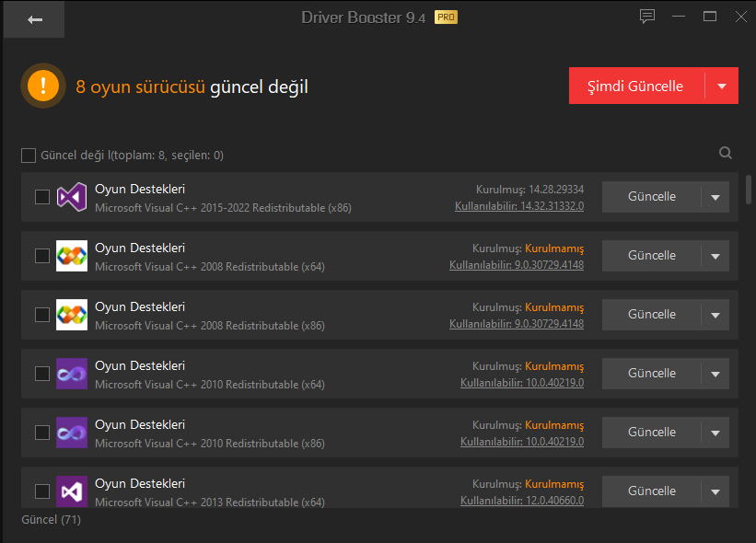Go back using the left arrow
This screenshot has width=756, height=543.
pos(34,19)
